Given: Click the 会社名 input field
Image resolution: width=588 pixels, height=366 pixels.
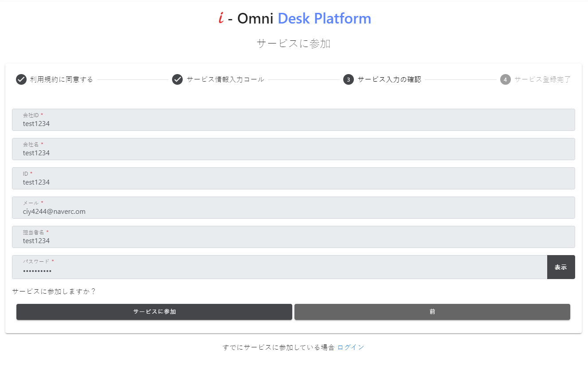Looking at the screenshot, I should point(294,149).
